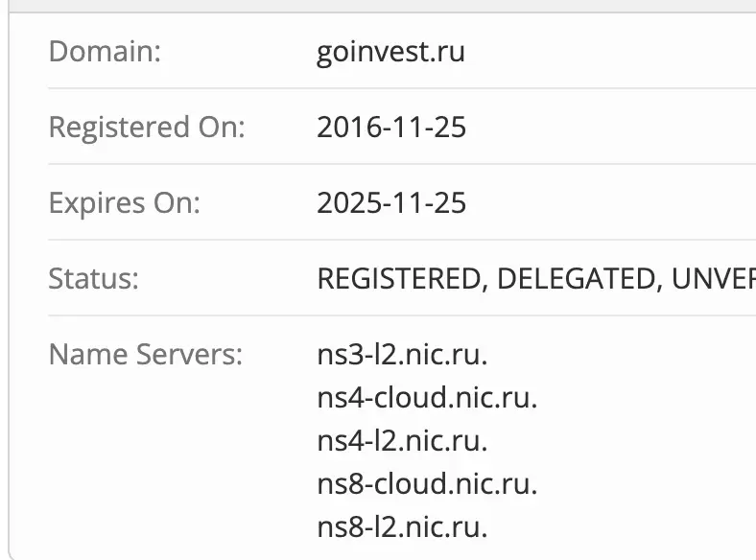Viewport: 756px width, 560px height.
Task: Click the Expires On: label
Action: click(x=124, y=202)
